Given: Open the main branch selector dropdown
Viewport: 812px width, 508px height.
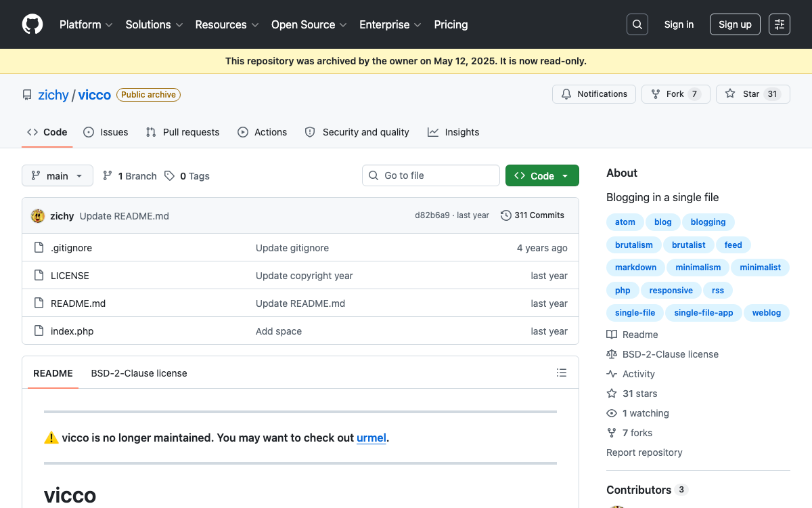Looking at the screenshot, I should (x=58, y=176).
